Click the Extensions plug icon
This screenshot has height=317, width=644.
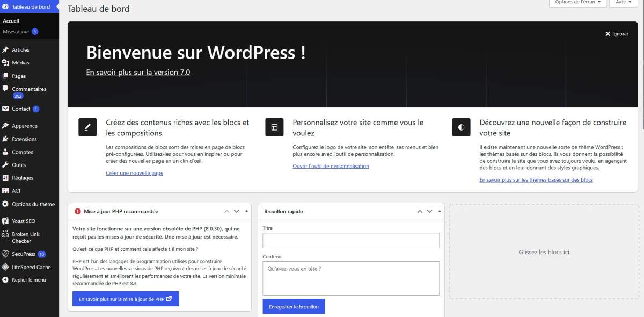pos(5,139)
